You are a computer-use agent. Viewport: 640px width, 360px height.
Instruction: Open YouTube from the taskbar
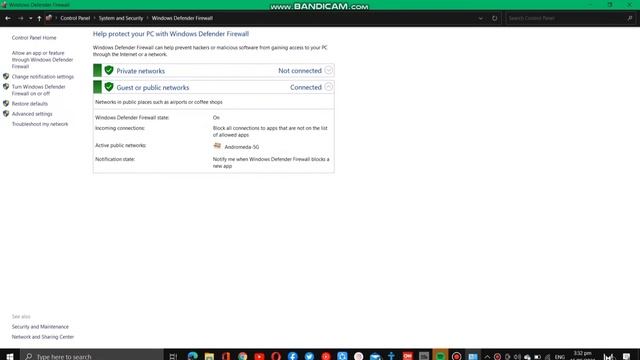[259, 356]
